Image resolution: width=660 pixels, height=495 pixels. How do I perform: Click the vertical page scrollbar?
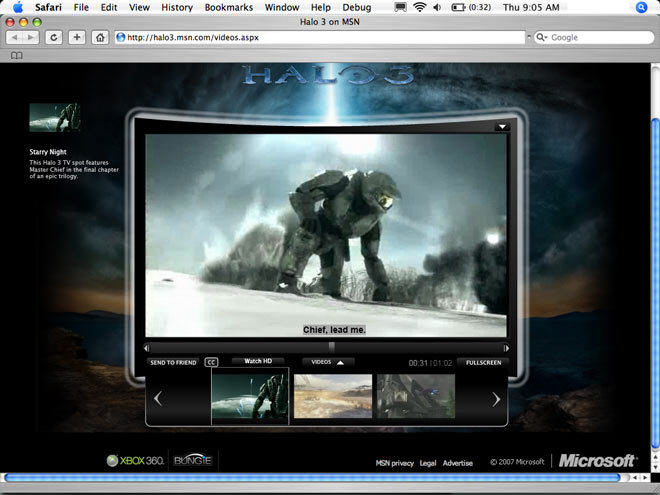(x=655, y=283)
